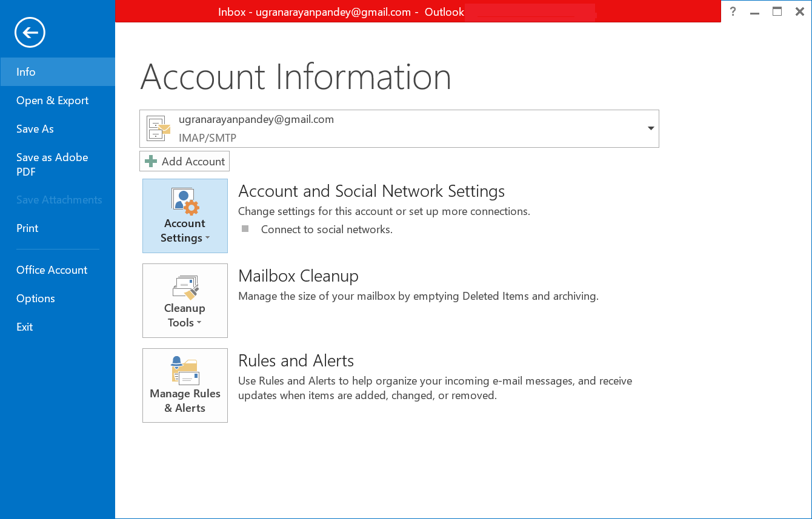Open the Account Settings dropdown button

(185, 216)
